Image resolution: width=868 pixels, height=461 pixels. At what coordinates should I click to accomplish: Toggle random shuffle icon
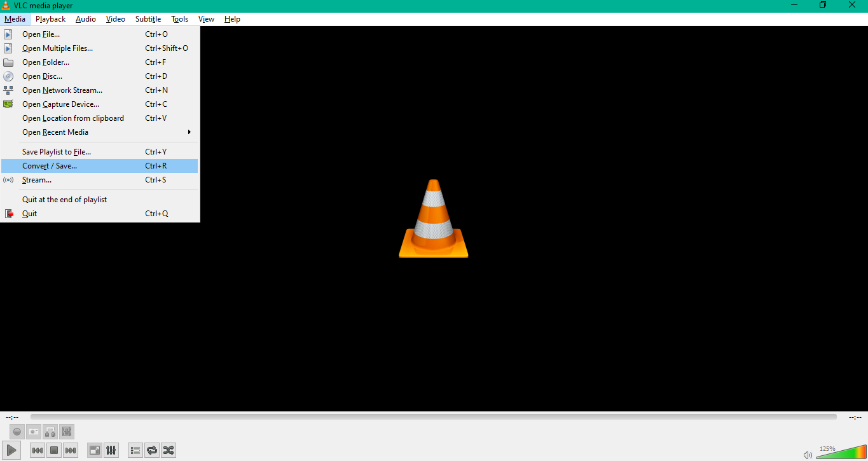[169, 450]
